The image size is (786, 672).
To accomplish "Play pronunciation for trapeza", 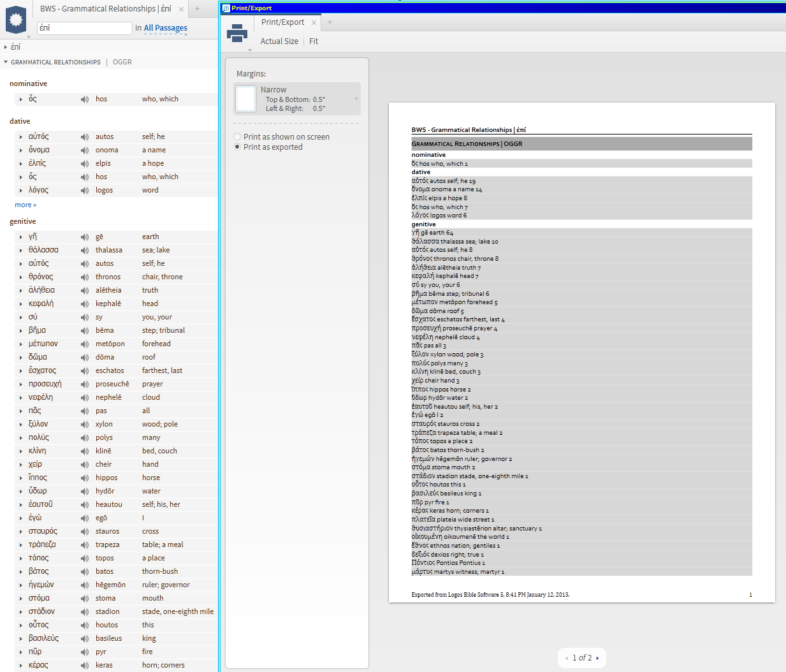I will click(x=85, y=545).
